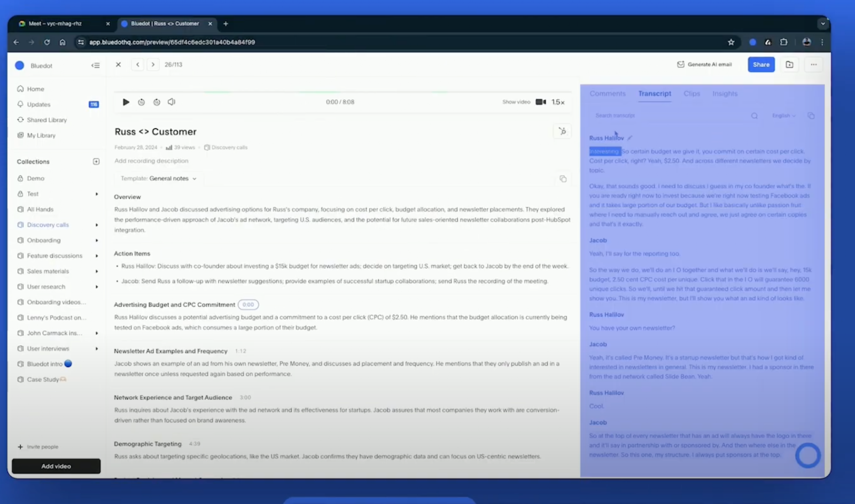Screen dimensions: 855x504
Task: Open the General notes template dropdown
Action: coord(159,179)
